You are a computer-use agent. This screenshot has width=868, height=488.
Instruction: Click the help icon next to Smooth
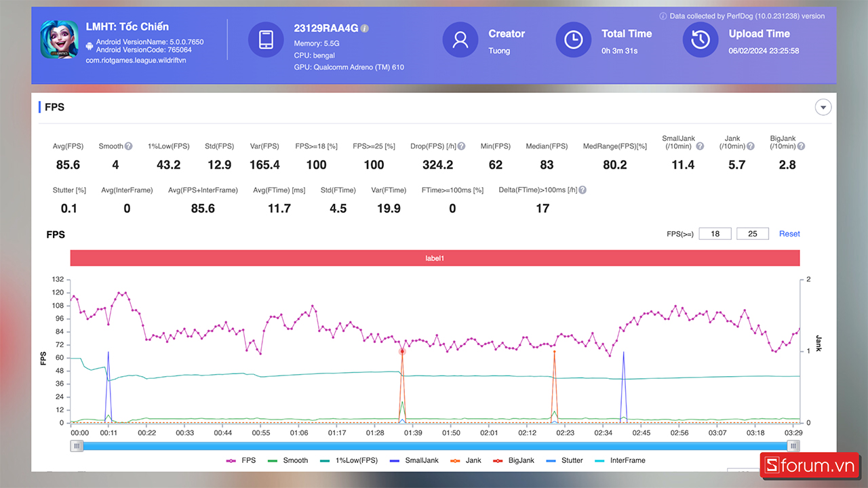click(x=129, y=146)
